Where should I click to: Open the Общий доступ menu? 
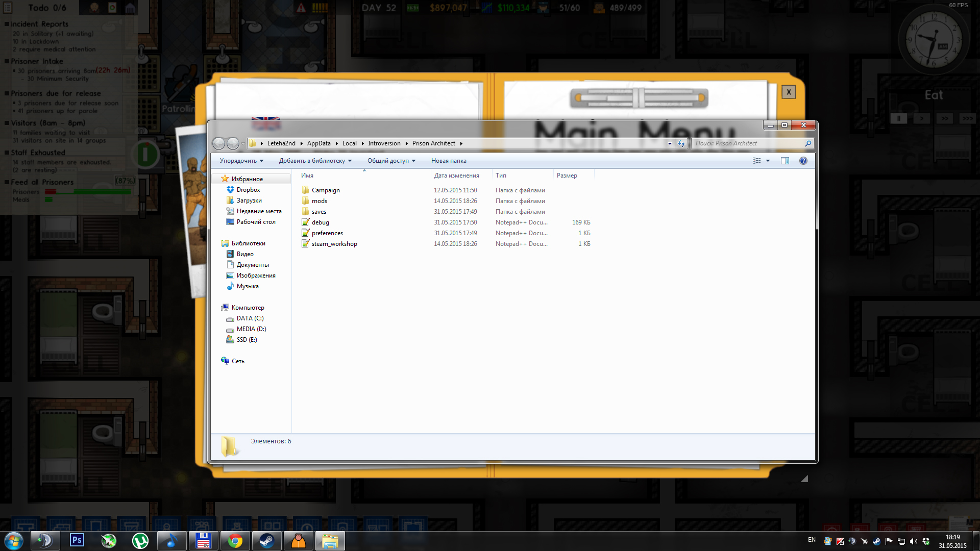[391, 161]
